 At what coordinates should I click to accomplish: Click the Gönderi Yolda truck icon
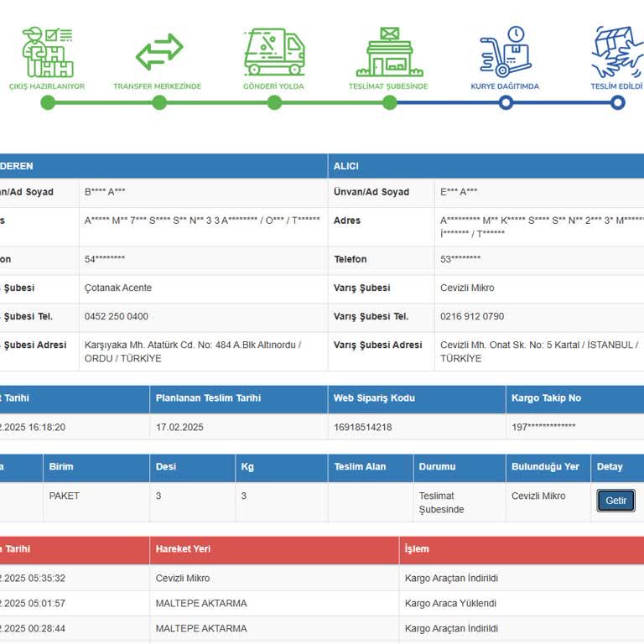coord(274,52)
